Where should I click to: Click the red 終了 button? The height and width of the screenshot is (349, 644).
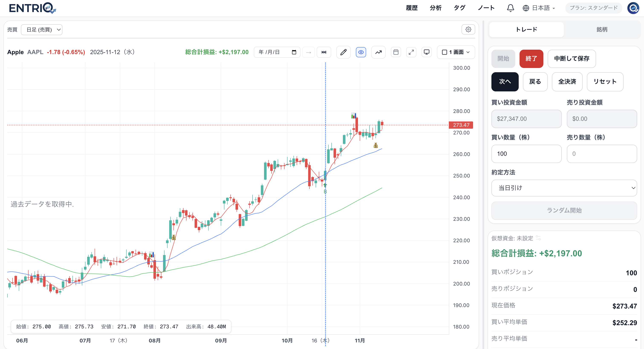pyautogui.click(x=531, y=59)
